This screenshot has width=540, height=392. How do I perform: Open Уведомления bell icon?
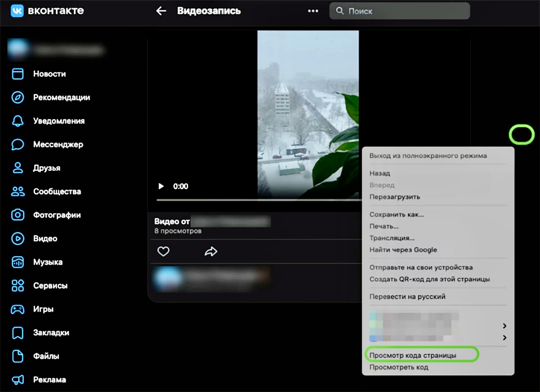(x=18, y=121)
